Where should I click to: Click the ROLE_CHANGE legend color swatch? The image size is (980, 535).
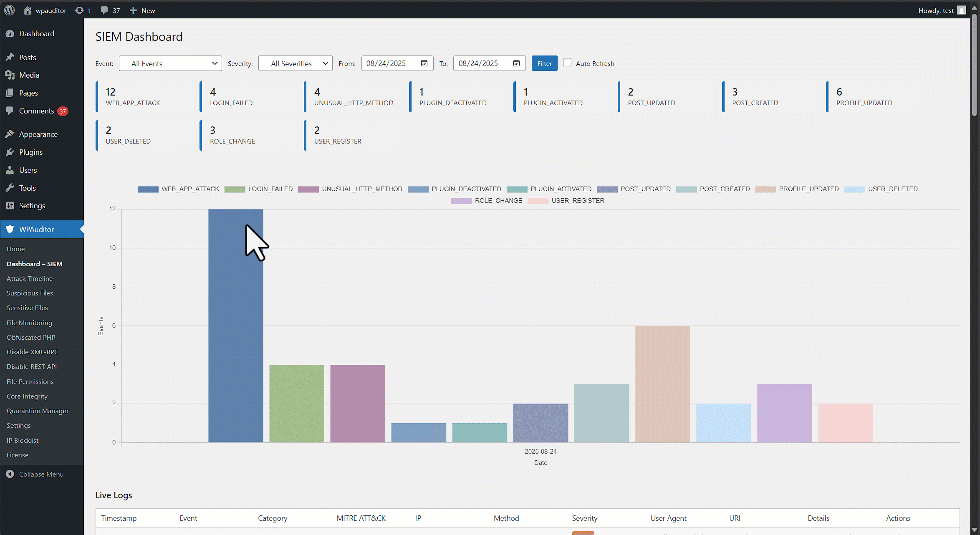pos(461,201)
